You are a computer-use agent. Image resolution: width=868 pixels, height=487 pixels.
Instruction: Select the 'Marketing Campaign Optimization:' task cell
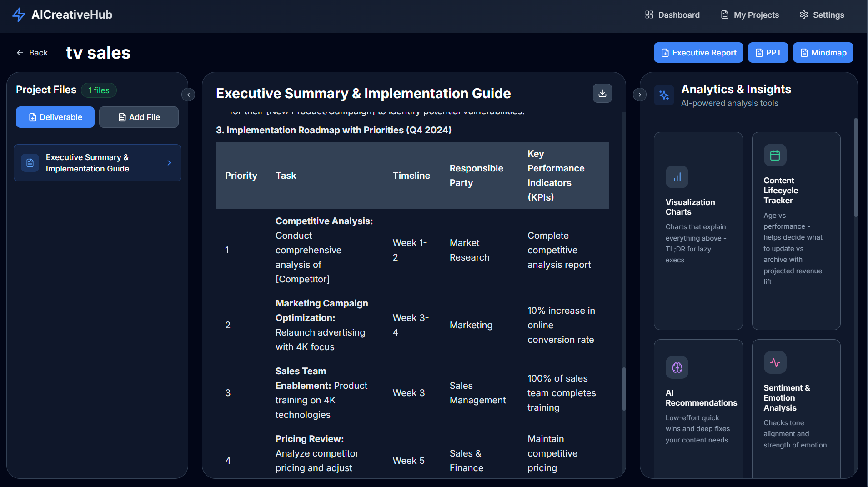[325, 325]
